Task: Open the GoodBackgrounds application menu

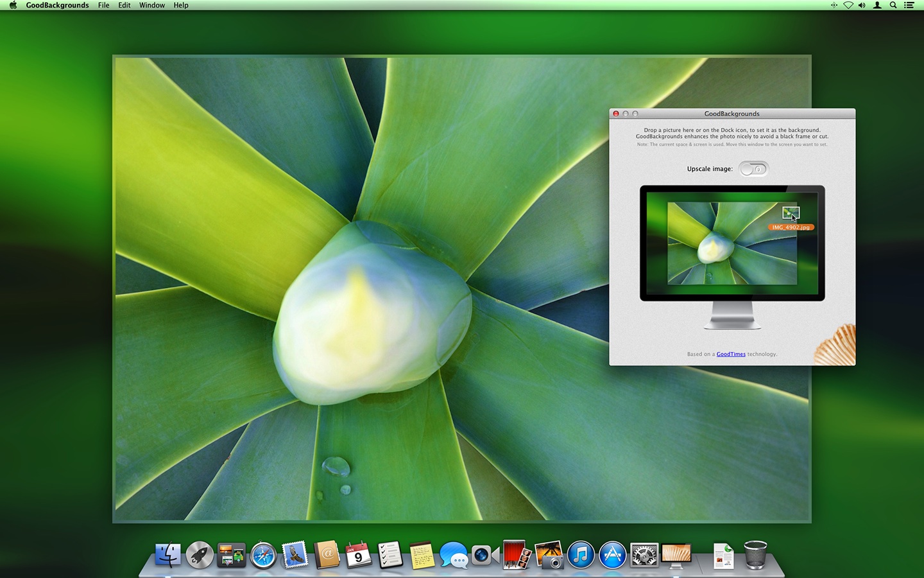Action: pyautogui.click(x=57, y=5)
